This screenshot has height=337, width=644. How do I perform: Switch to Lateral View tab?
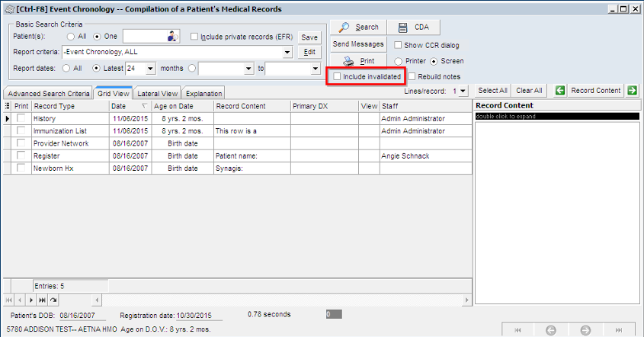[x=157, y=93]
